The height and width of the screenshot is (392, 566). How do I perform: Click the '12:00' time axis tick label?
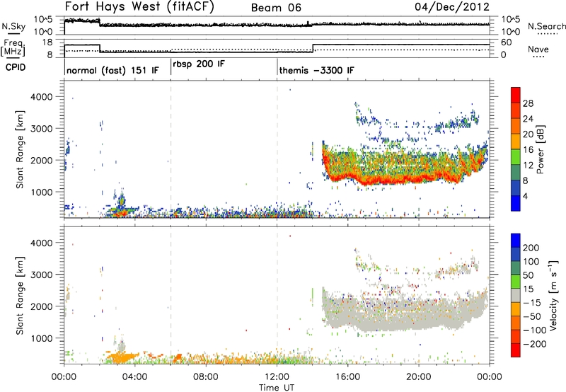[x=277, y=377]
